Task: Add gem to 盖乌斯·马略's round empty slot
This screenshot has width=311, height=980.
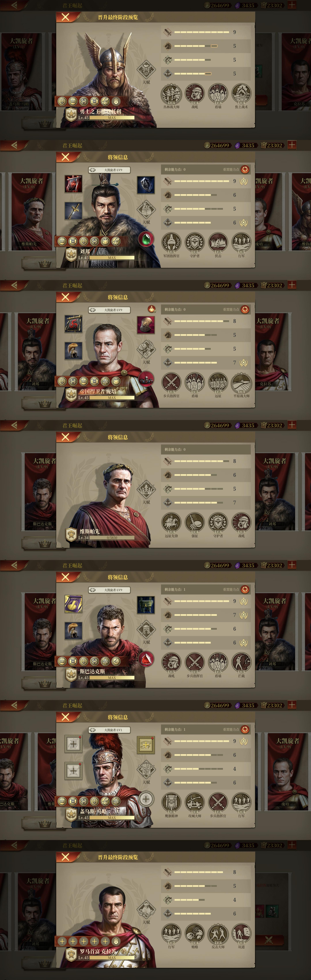Action: 146,799
